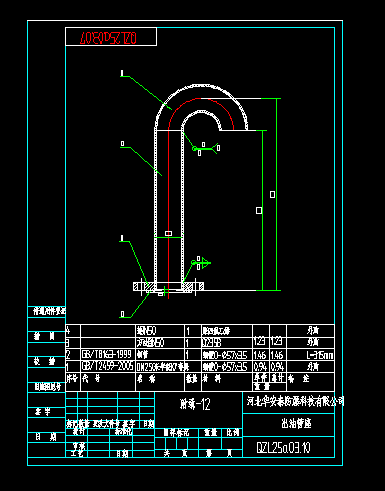Click the part name 出油管座
Image resolution: width=385 pixels, height=491 pixels.
(x=296, y=424)
